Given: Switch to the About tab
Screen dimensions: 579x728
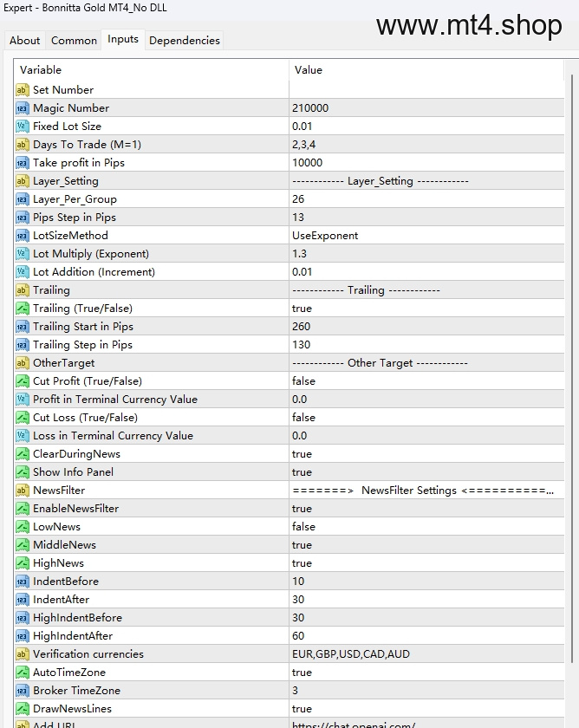Looking at the screenshot, I should [24, 41].
